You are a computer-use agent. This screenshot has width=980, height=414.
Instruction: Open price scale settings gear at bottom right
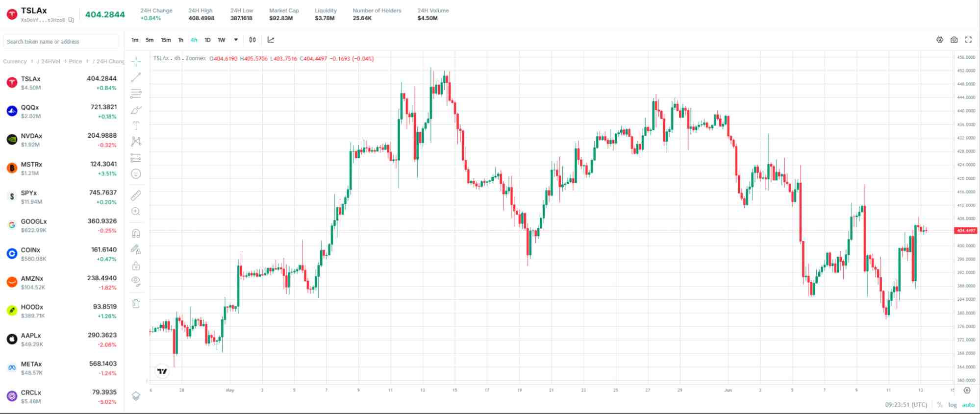click(x=967, y=390)
